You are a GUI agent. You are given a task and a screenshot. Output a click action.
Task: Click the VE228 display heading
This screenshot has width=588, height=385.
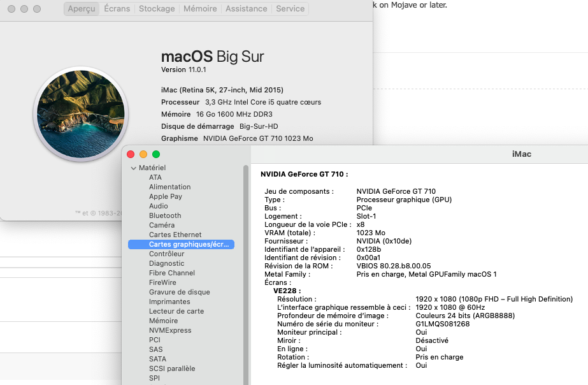click(287, 291)
